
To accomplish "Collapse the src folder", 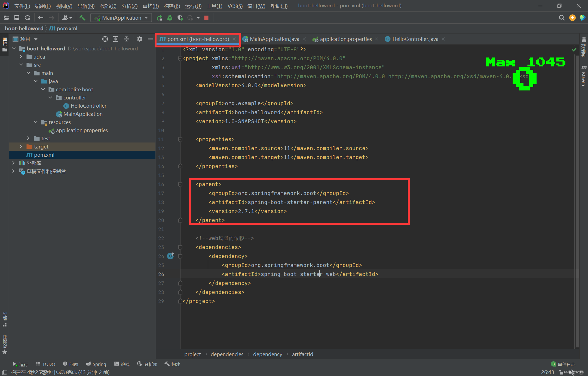I will pyautogui.click(x=21, y=65).
